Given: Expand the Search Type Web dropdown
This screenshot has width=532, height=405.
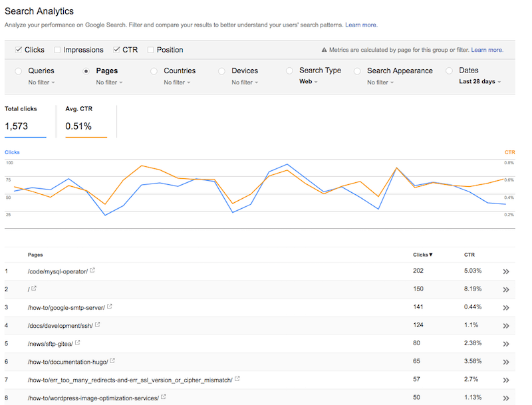Looking at the screenshot, I should click(x=308, y=82).
